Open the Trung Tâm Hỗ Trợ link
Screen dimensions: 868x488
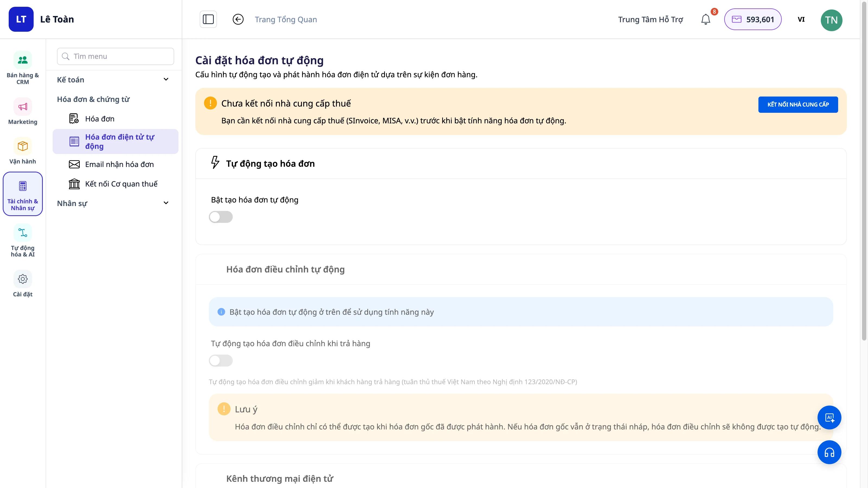[650, 20]
